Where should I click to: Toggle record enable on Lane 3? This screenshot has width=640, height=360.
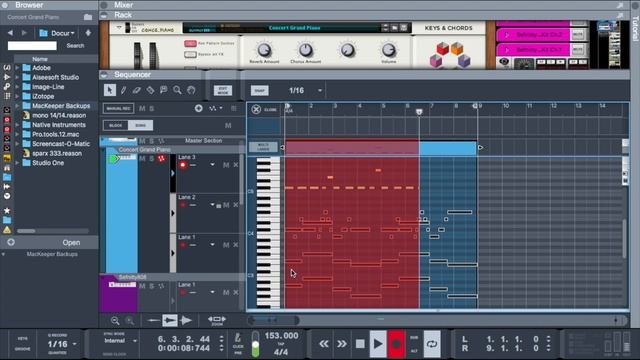182,165
